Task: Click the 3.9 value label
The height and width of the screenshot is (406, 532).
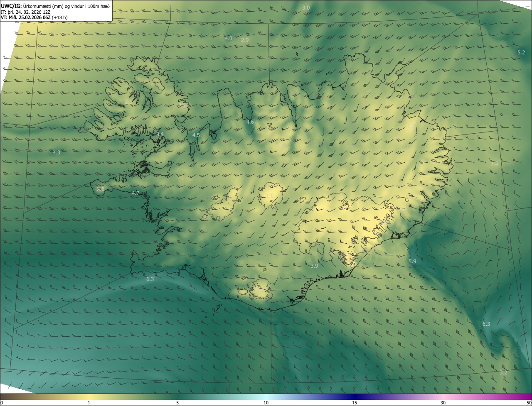Action: 314,266
